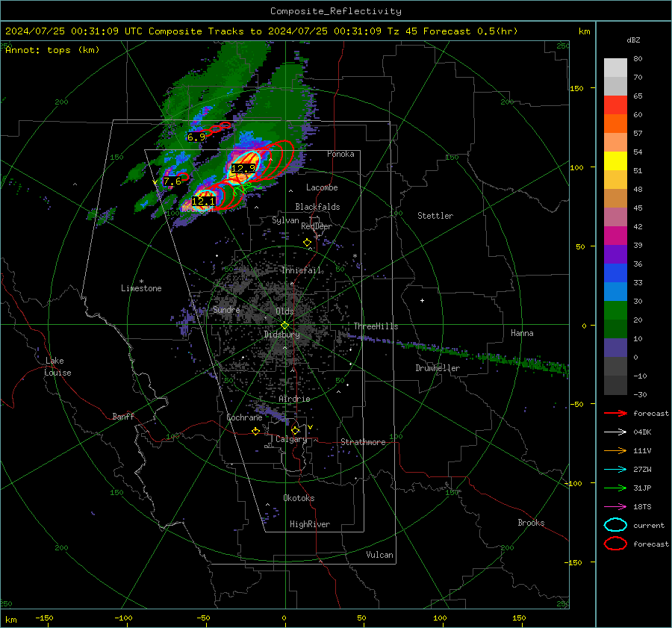Click the 33 dBZ blue color swatch
Screen dimensions: 672x628
(x=615, y=273)
